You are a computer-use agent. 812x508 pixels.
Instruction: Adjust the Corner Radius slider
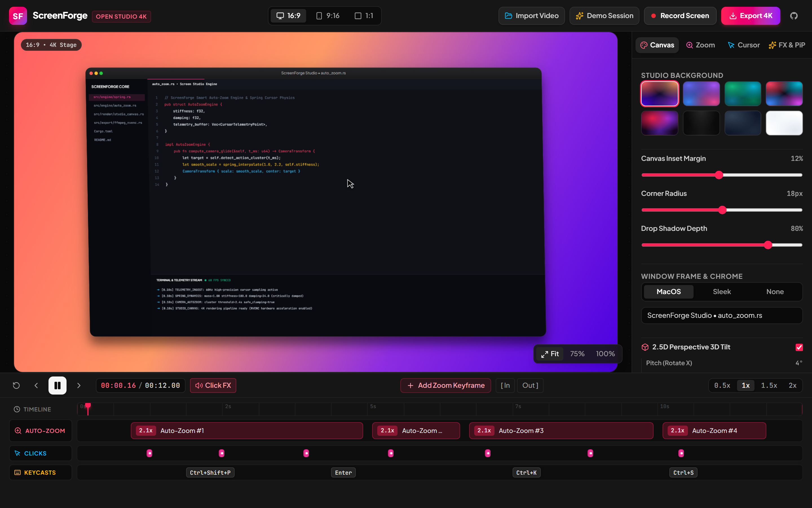722,210
